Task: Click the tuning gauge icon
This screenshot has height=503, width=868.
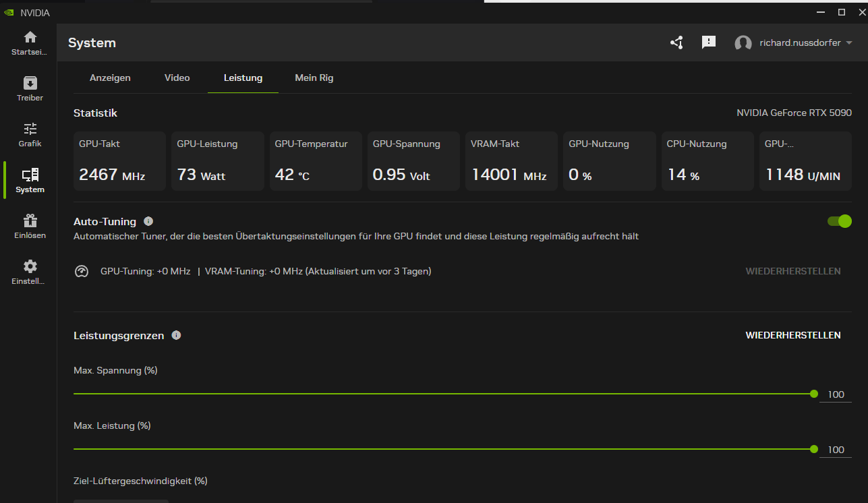Action: tap(82, 271)
